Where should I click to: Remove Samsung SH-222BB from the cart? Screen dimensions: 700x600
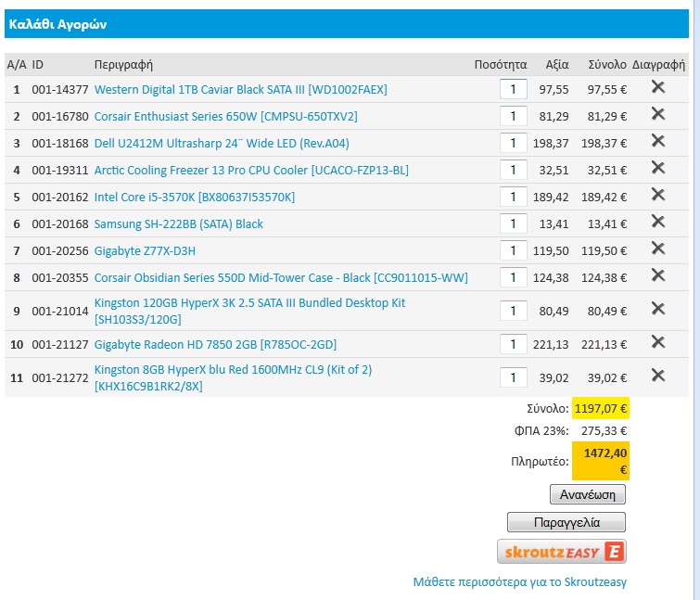[658, 221]
